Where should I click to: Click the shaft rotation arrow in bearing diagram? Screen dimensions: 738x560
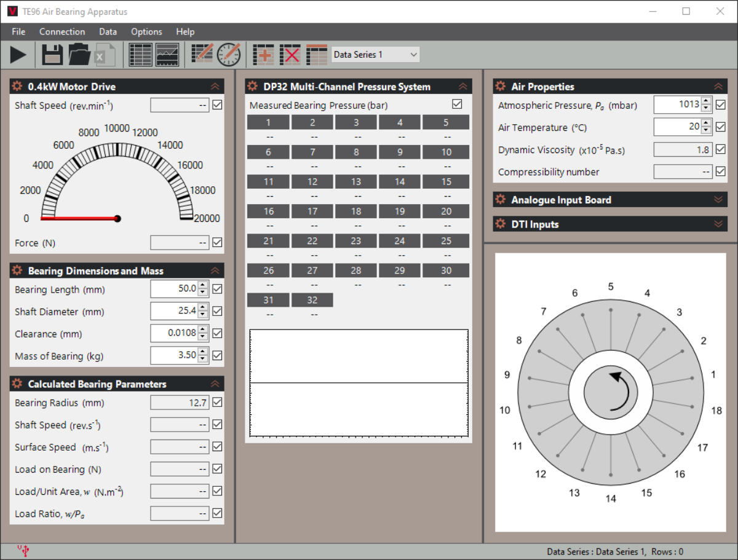(x=618, y=391)
